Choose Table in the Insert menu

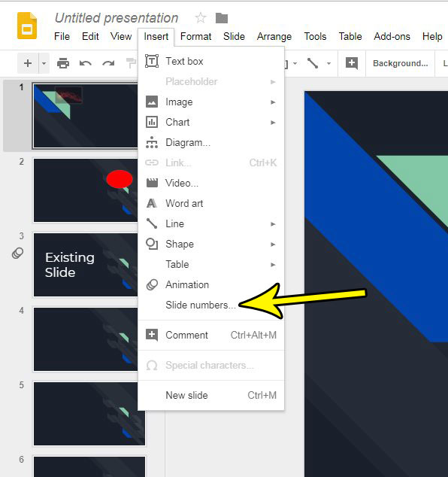[x=211, y=264]
